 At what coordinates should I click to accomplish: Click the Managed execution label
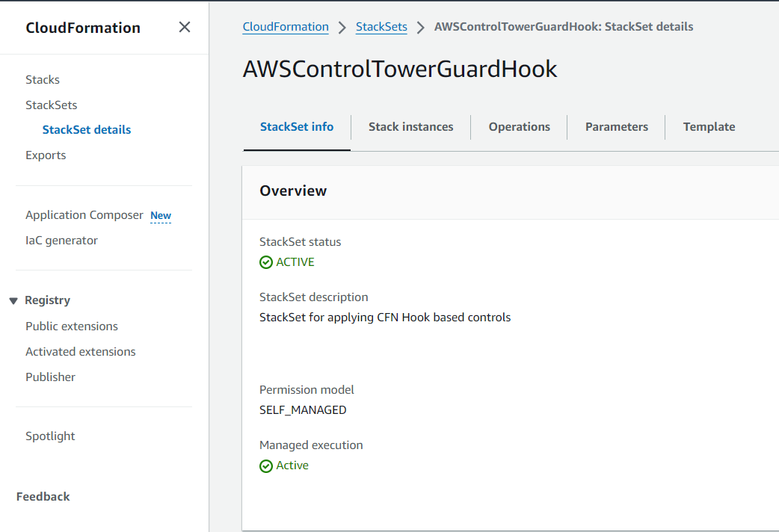[x=311, y=445]
